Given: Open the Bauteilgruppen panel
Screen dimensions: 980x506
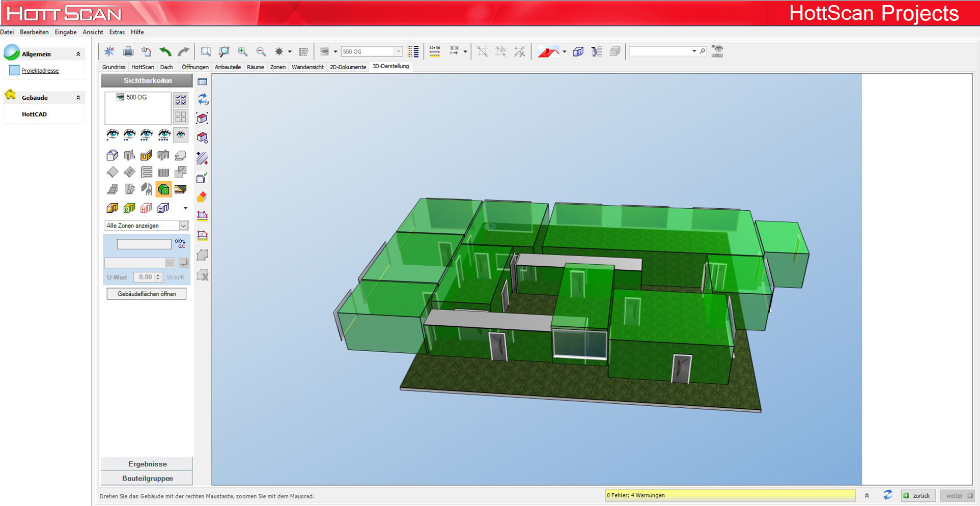Looking at the screenshot, I should tap(147, 478).
